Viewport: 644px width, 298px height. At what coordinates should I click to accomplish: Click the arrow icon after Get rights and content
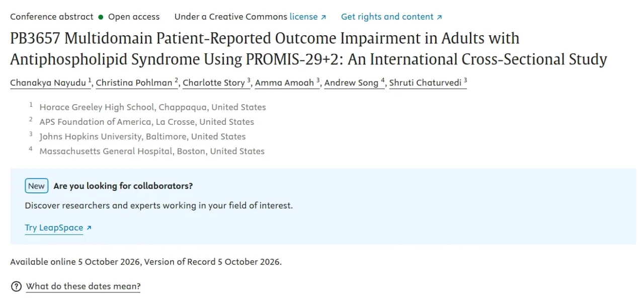[439, 17]
